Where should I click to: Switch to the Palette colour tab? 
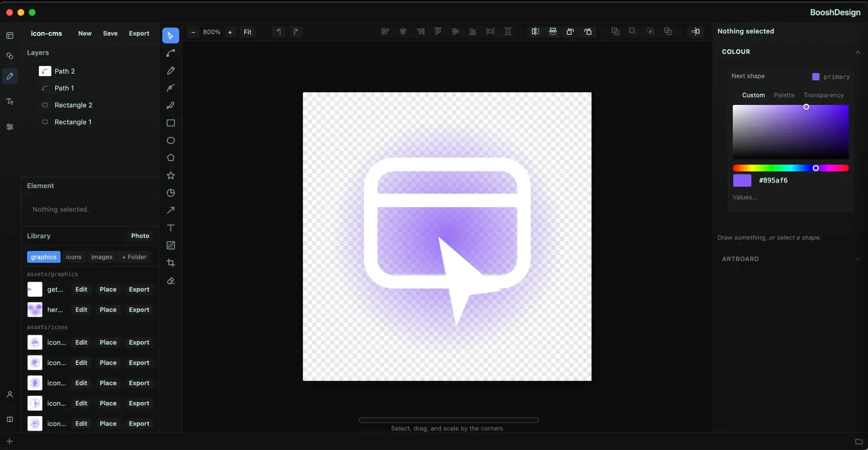784,95
